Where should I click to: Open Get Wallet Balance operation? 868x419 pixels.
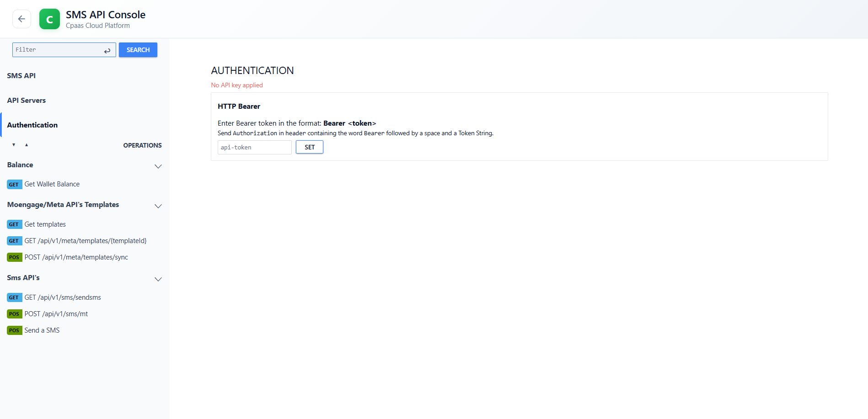click(52, 184)
